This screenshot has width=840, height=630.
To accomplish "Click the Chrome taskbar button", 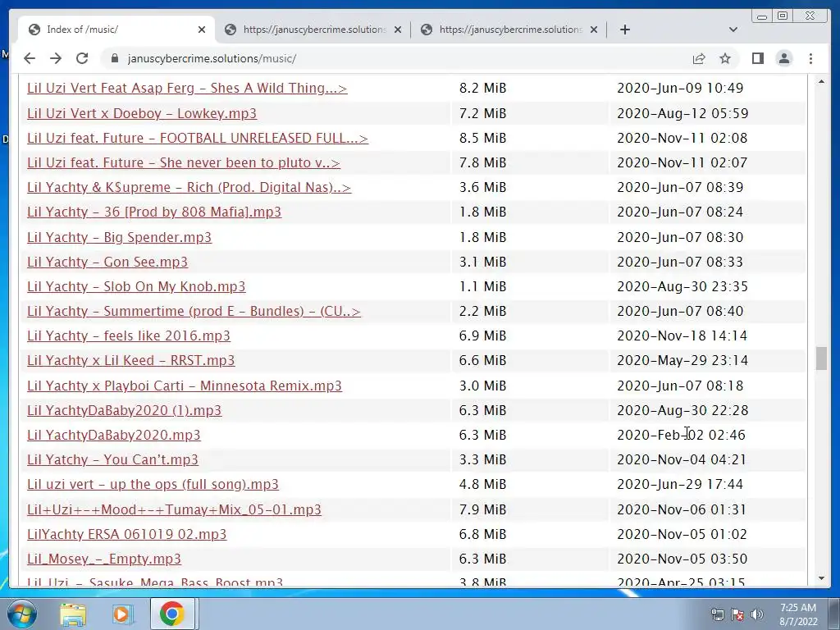I will 172,614.
